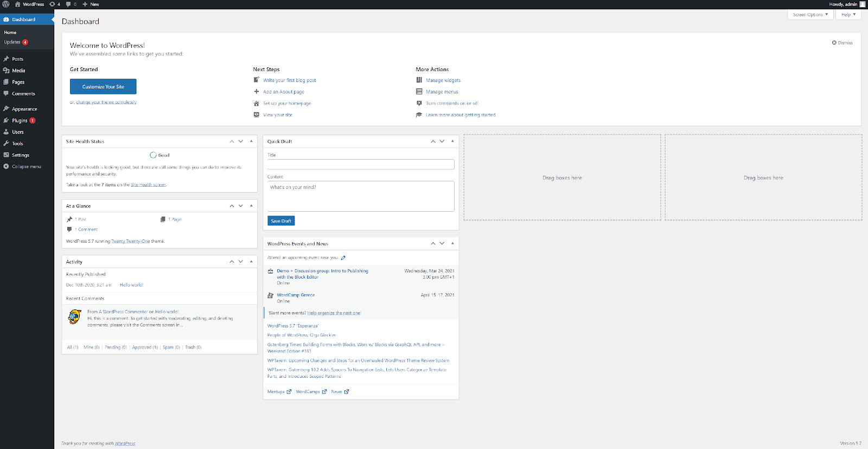Screen dimensions: 868x449
Task: Click the WordCamp Greece event icon
Action: [271, 295]
